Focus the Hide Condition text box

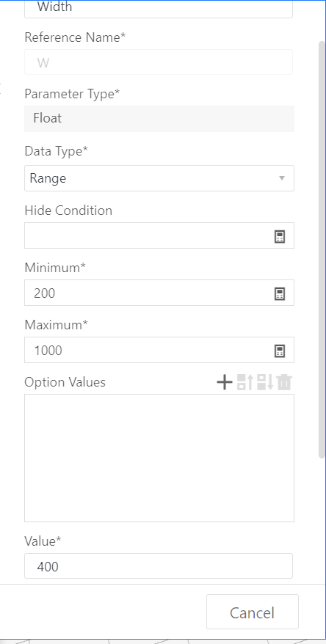pos(148,235)
